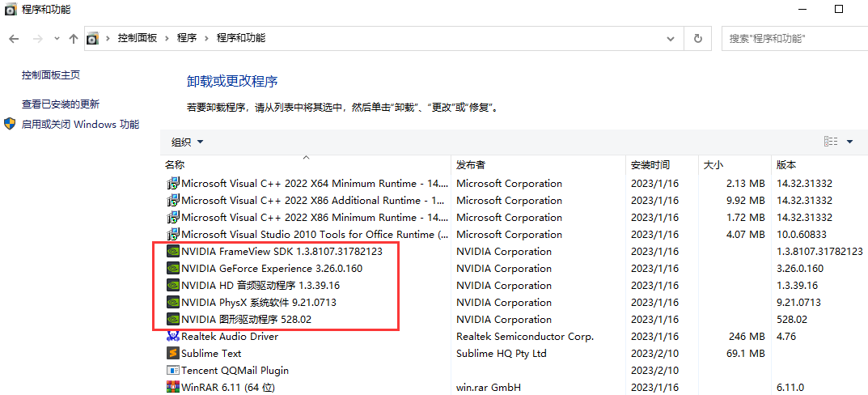Click the 控制面板 breadcrumb
This screenshot has height=395, width=868.
138,38
